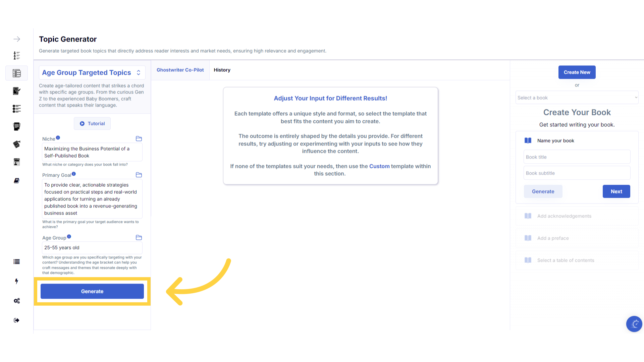Click info icon next to Niche

[58, 138]
